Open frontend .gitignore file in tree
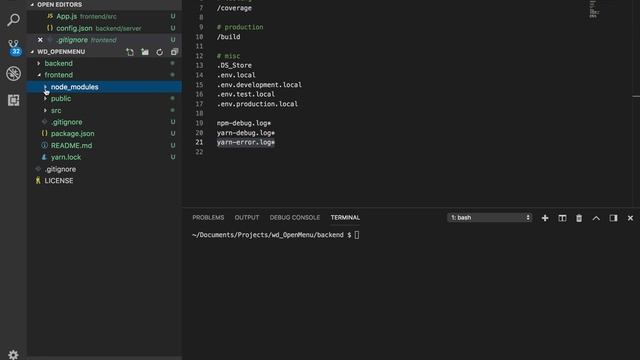 click(x=104, y=122)
